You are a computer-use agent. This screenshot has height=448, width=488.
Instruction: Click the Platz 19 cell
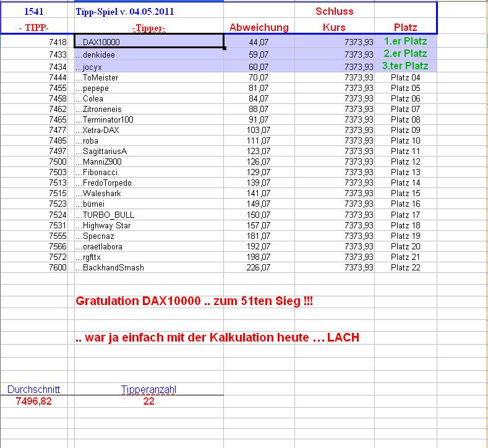pyautogui.click(x=406, y=236)
